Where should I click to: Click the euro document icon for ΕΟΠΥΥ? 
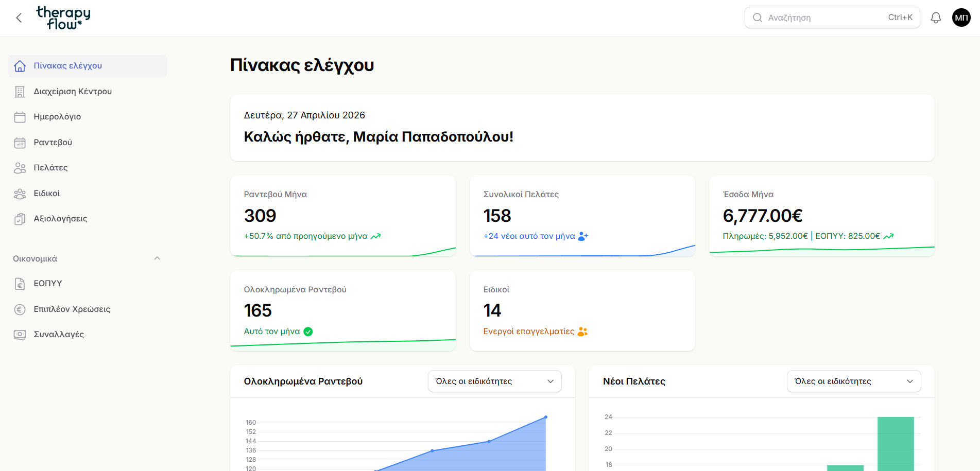pyautogui.click(x=20, y=284)
